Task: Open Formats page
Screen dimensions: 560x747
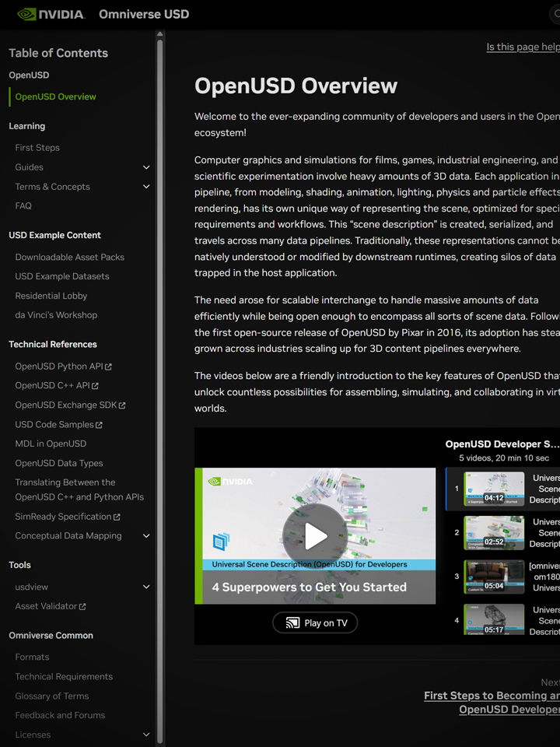Action: click(32, 657)
